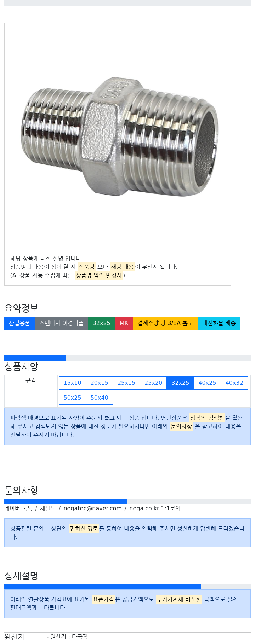
Task: Click the 채널톡 contact option
Action: (48, 508)
